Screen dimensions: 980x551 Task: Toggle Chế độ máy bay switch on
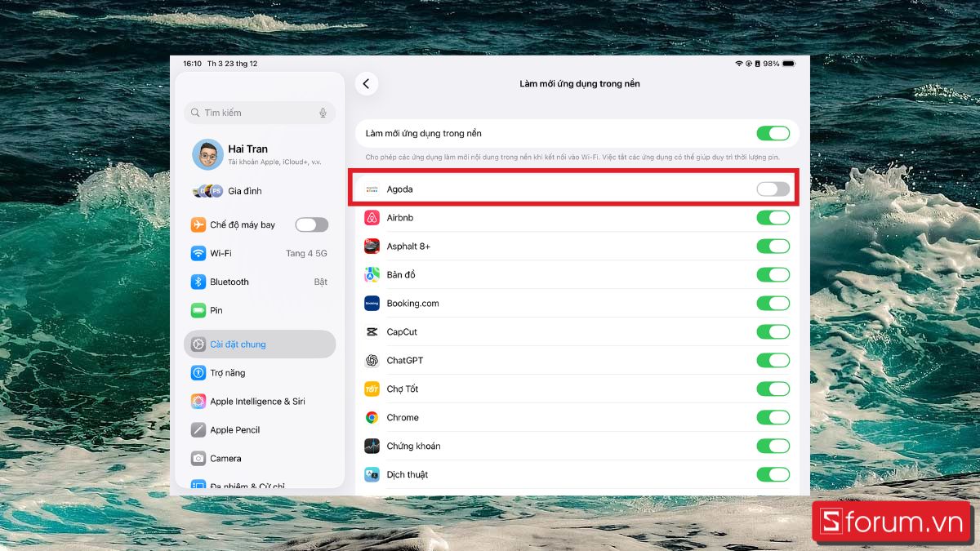tap(312, 224)
